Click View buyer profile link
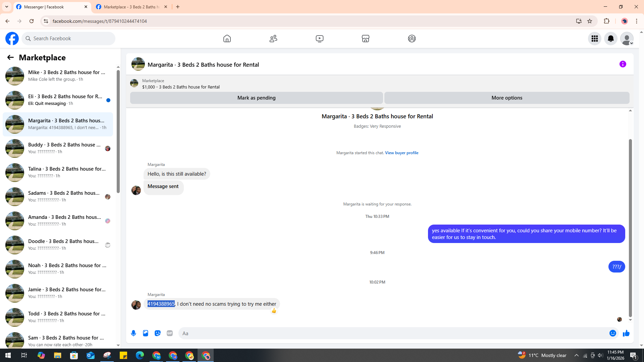This screenshot has height=362, width=644. click(401, 153)
